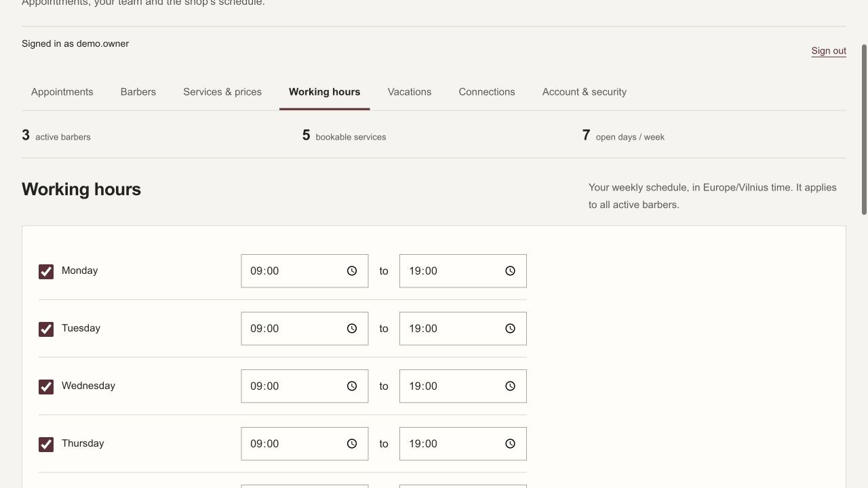868x488 pixels.
Task: Click the Tuesday closing time 19:00 field
Action: 463,329
